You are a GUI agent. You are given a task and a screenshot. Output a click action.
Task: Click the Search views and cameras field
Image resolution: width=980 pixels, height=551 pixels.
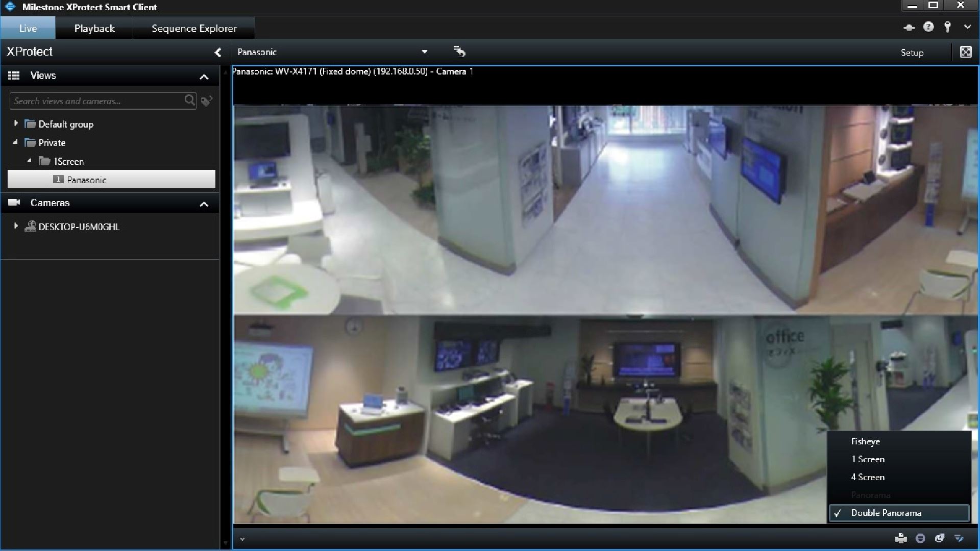[97, 101]
